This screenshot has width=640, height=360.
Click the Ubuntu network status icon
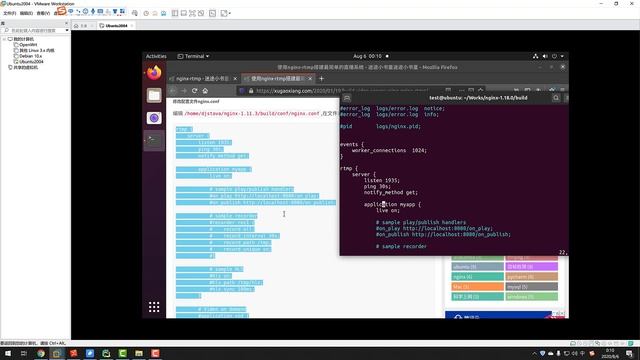pyautogui.click(x=536, y=56)
